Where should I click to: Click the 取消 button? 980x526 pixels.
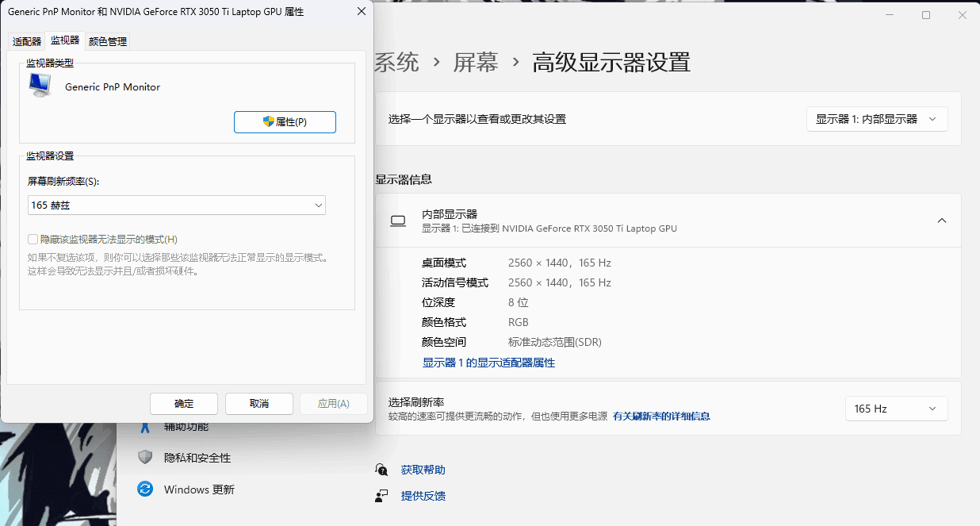[259, 403]
